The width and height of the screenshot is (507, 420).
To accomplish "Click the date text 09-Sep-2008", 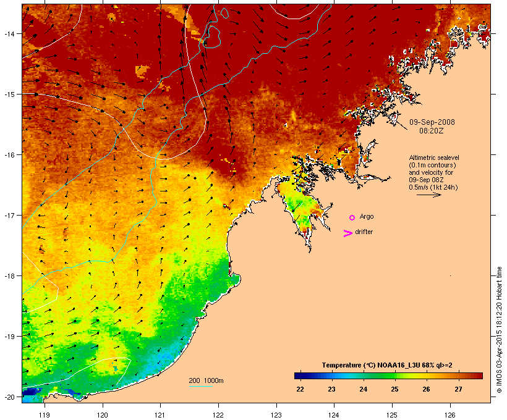I will click(x=432, y=122).
